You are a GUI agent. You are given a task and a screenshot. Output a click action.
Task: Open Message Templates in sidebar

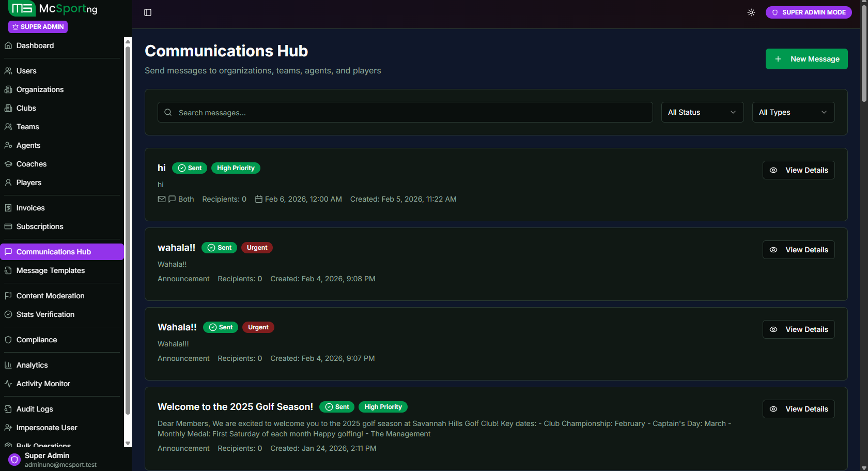51,270
